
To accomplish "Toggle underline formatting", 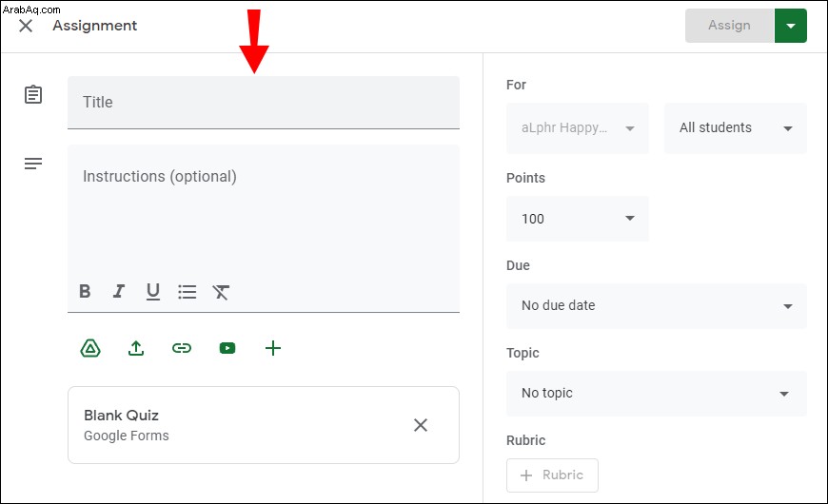I will [x=153, y=292].
